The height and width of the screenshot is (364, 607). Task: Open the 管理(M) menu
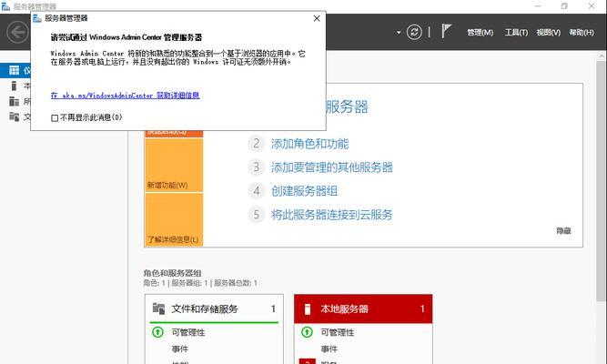[x=480, y=33]
